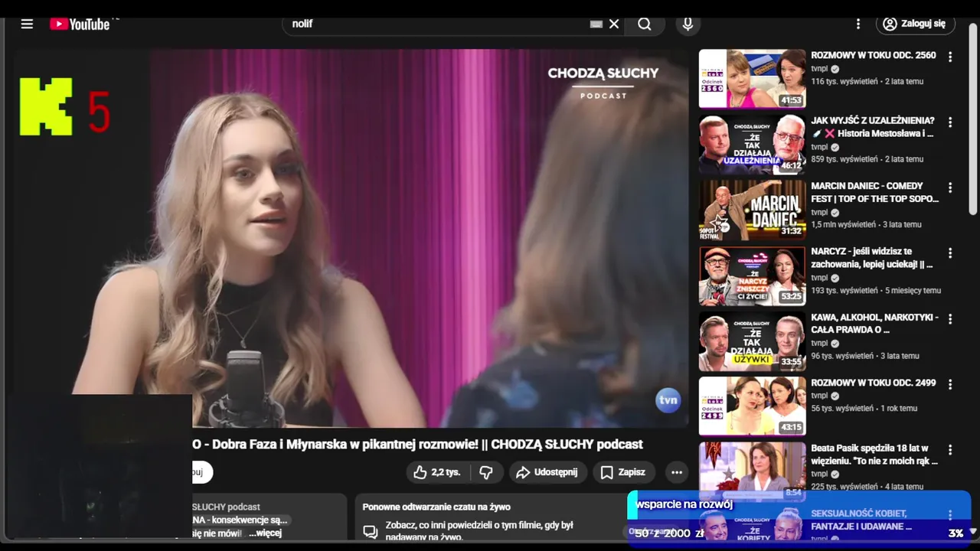Click verified badge beside tvnpl under NARCYZ
The height and width of the screenshot is (551, 980).
click(x=835, y=278)
